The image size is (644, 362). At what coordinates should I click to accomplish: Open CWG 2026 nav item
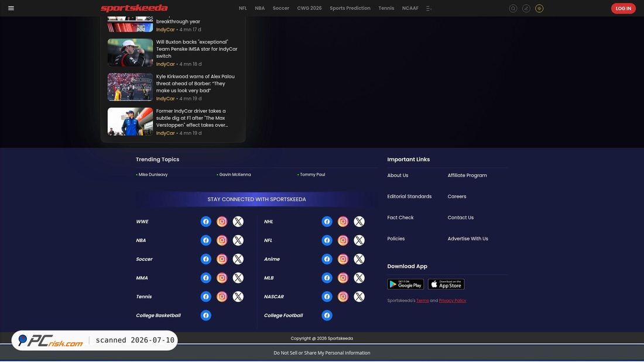tap(309, 8)
